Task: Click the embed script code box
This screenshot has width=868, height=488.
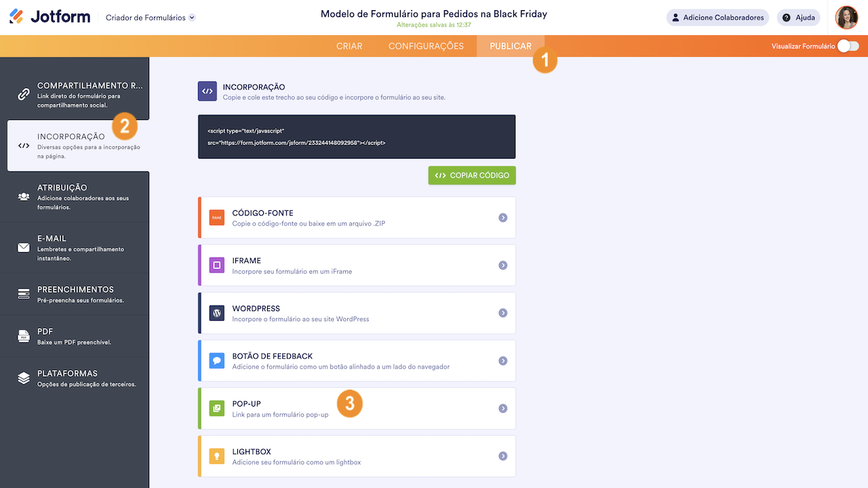Action: (x=357, y=136)
